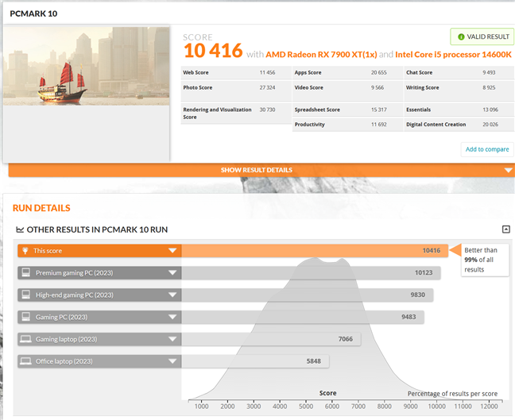Click the Apps Score value 20 655

[x=378, y=72]
